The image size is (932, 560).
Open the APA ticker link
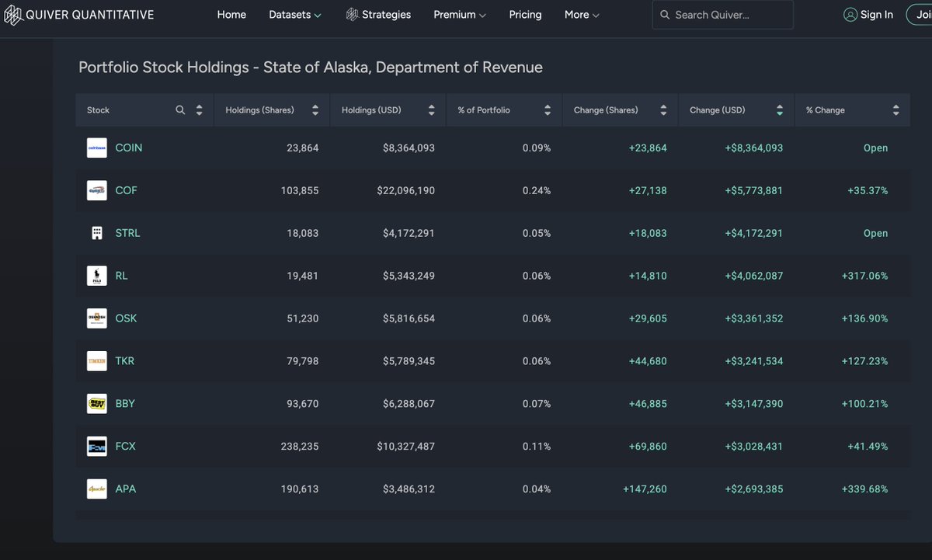[x=125, y=489]
